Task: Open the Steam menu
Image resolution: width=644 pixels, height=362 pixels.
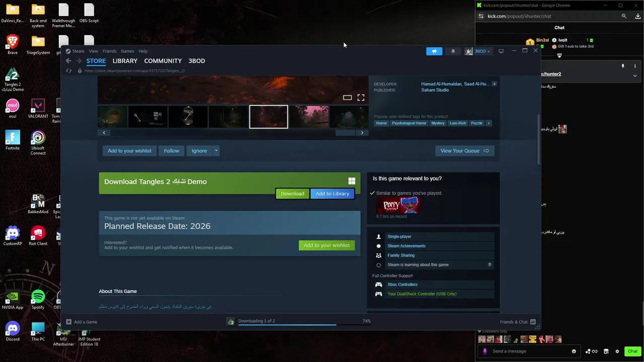Action: (x=78, y=51)
